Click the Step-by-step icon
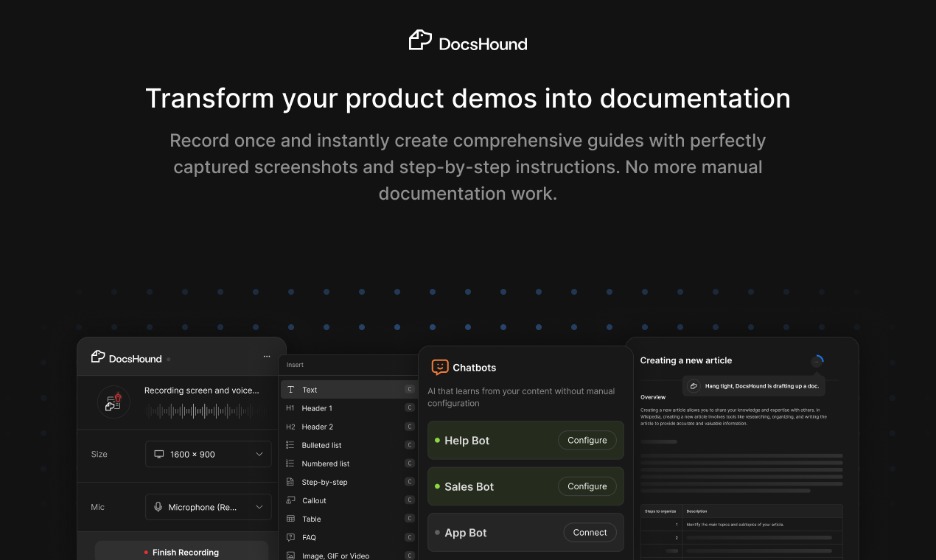 click(290, 482)
